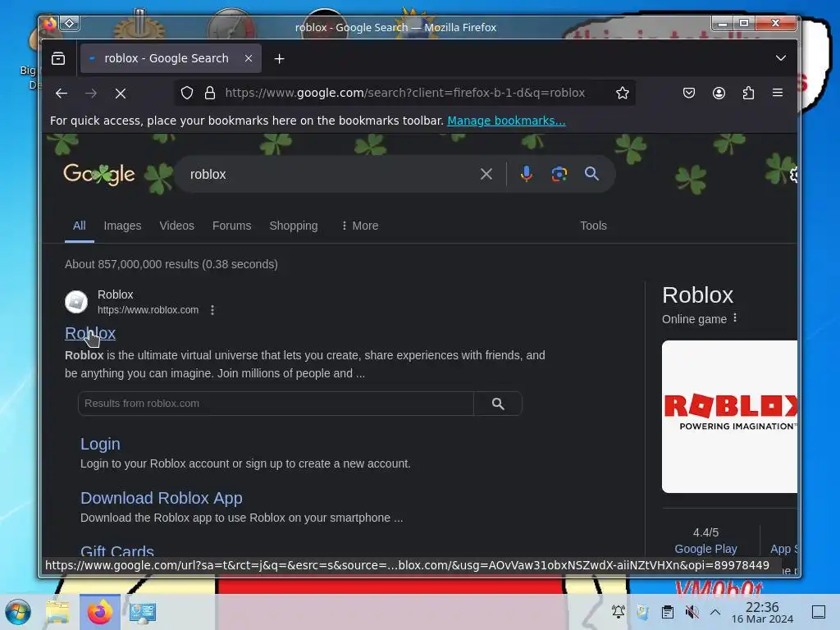Open the tracking protection shield icon
This screenshot has height=630, width=840.
tap(186, 94)
